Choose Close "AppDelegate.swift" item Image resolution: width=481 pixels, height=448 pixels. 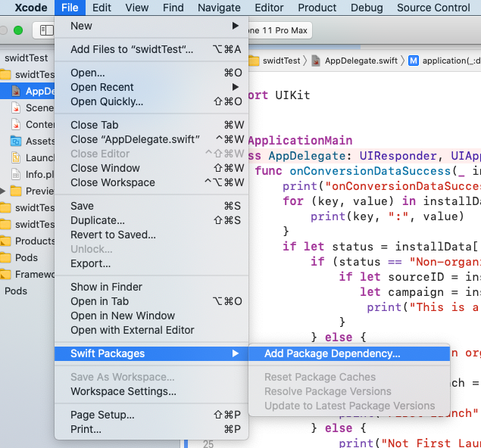pyautogui.click(x=151, y=139)
